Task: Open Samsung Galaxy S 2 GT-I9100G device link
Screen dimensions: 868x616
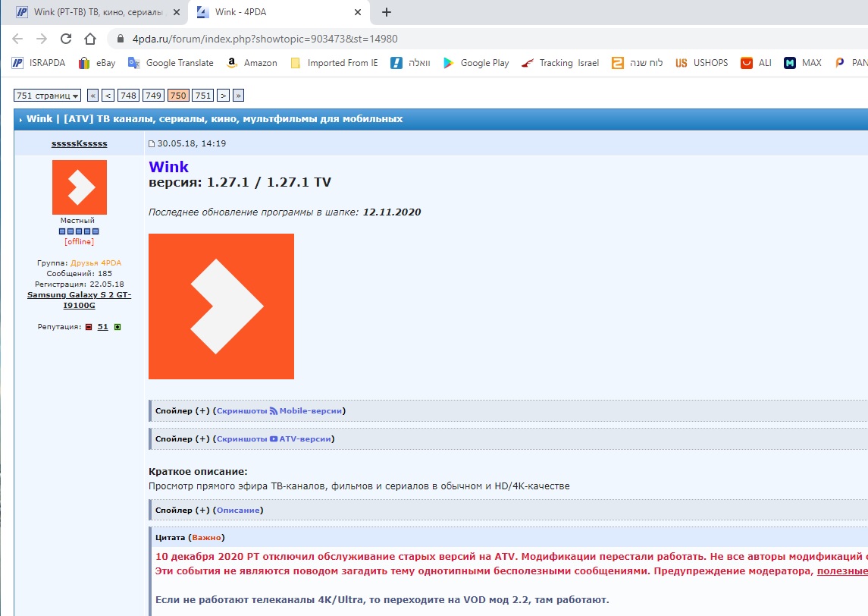Action: tap(79, 300)
